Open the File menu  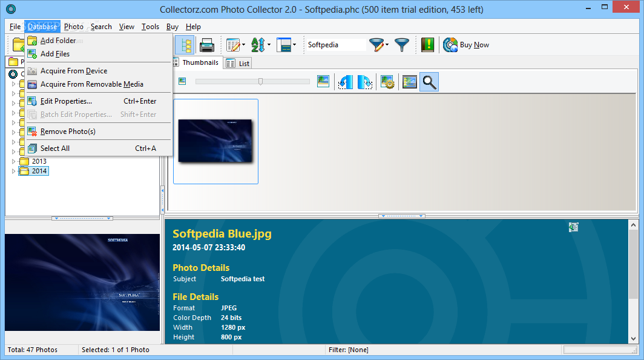(x=15, y=27)
